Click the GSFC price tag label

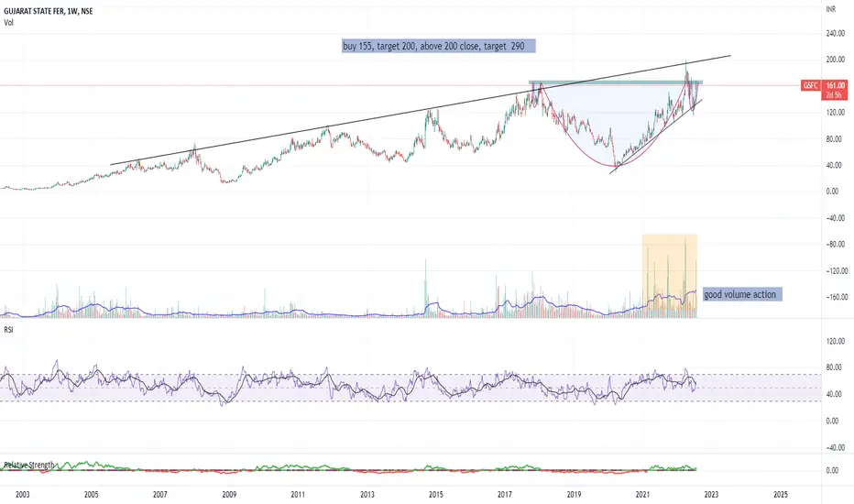810,85
